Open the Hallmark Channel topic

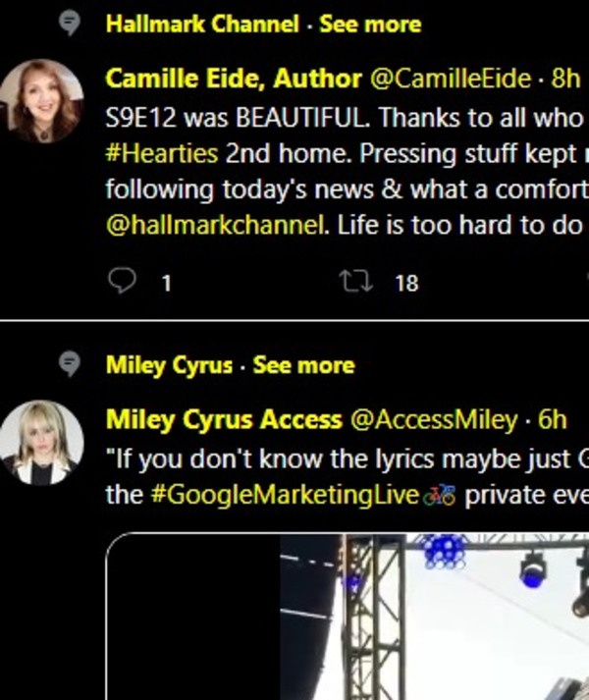click(x=202, y=25)
